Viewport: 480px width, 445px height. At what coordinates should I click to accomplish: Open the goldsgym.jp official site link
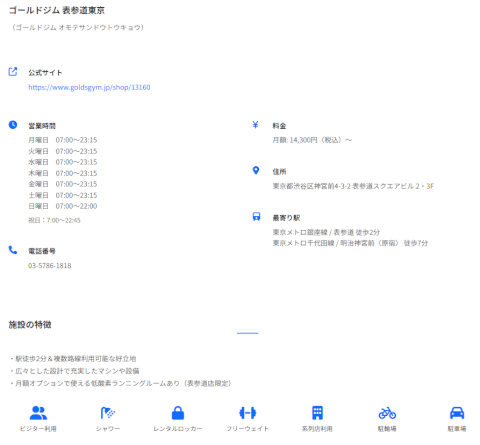point(89,87)
